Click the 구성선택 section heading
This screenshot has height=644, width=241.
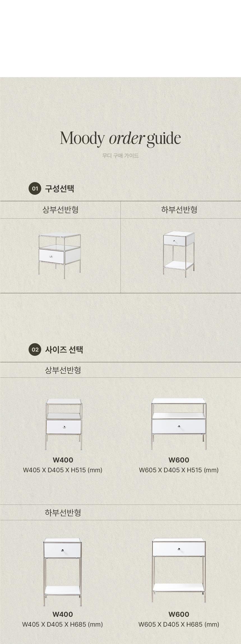59,189
